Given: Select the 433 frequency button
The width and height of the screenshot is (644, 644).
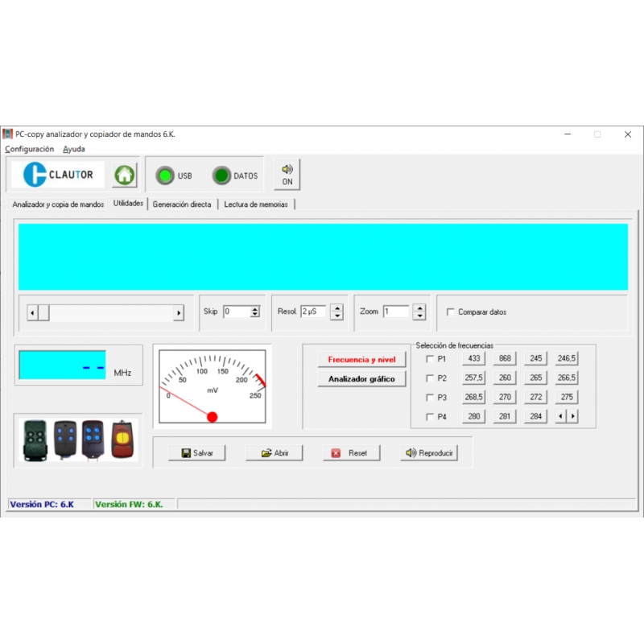Looking at the screenshot, I should (x=473, y=358).
